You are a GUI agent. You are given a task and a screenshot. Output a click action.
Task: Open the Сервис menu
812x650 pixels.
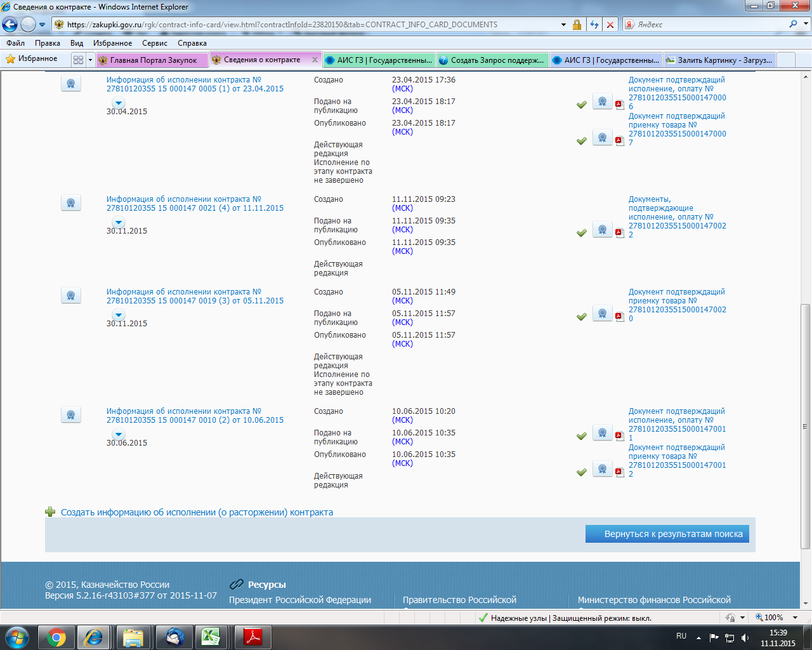(155, 43)
